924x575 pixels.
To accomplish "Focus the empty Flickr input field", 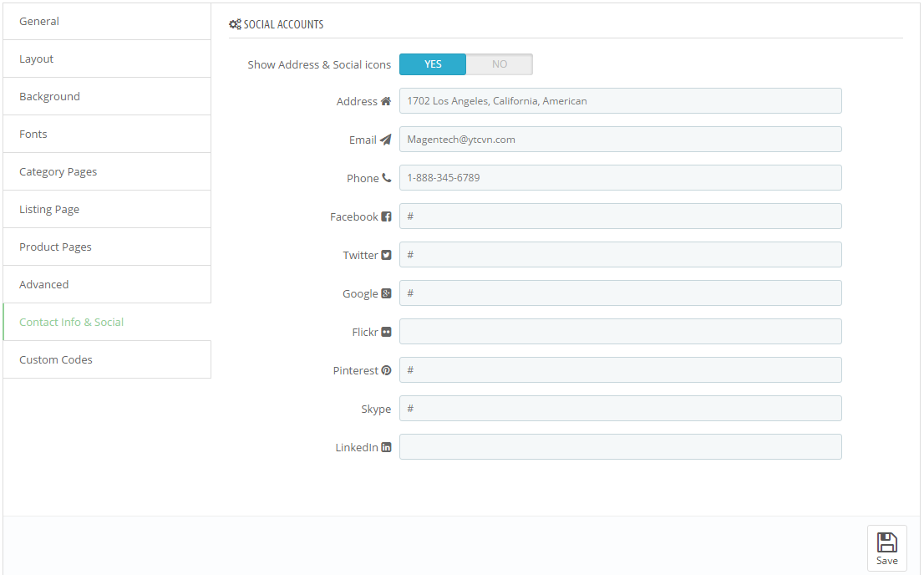I will [621, 332].
